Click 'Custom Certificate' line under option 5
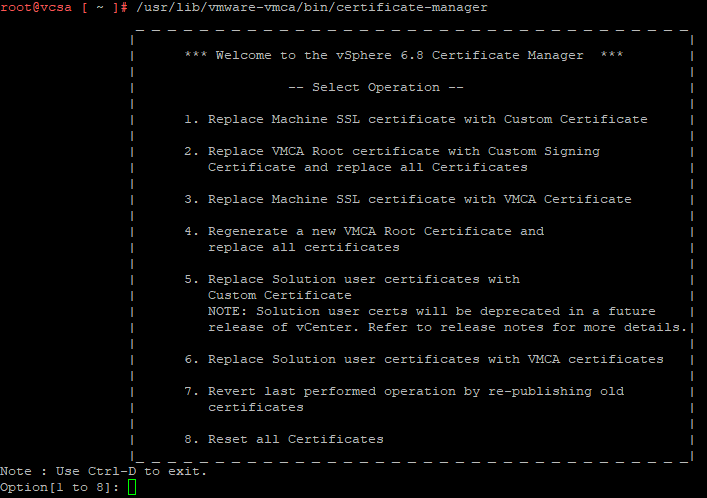Image resolution: width=707 pixels, height=498 pixels. 280,295
